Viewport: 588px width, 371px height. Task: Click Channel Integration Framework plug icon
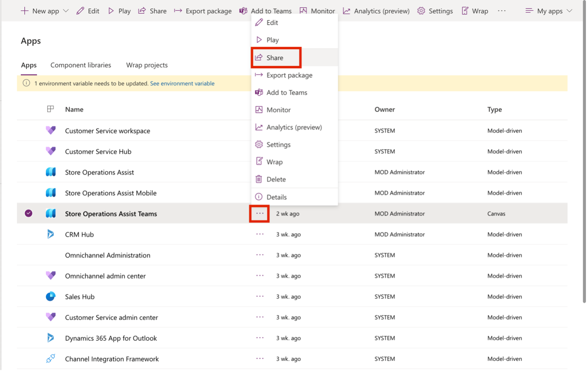tap(51, 359)
